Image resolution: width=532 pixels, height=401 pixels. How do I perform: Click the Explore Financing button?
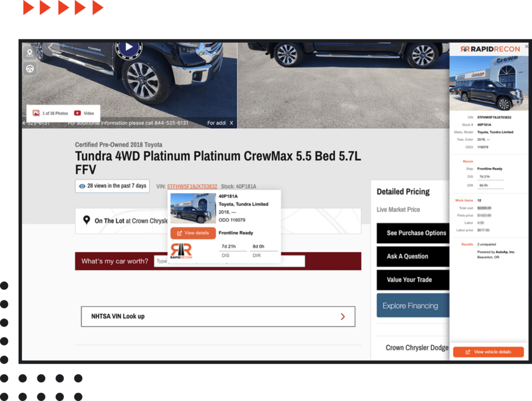413,305
